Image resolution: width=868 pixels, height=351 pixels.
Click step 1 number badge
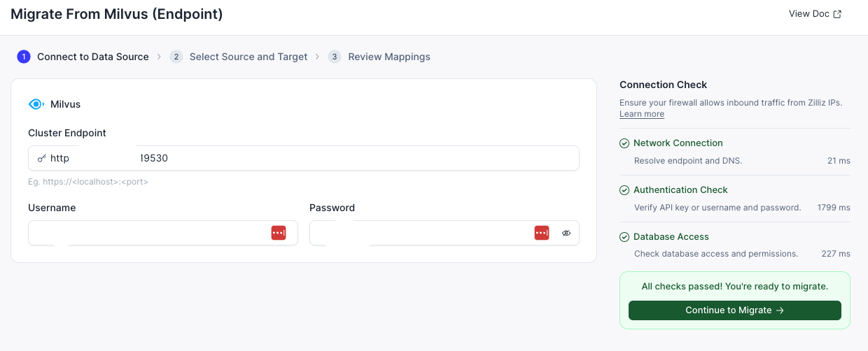click(x=24, y=57)
